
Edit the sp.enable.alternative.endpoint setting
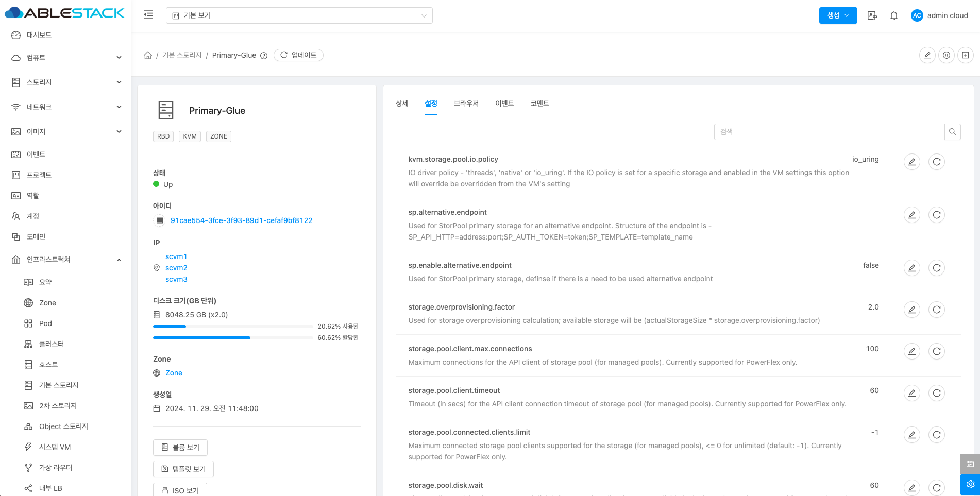pyautogui.click(x=911, y=268)
